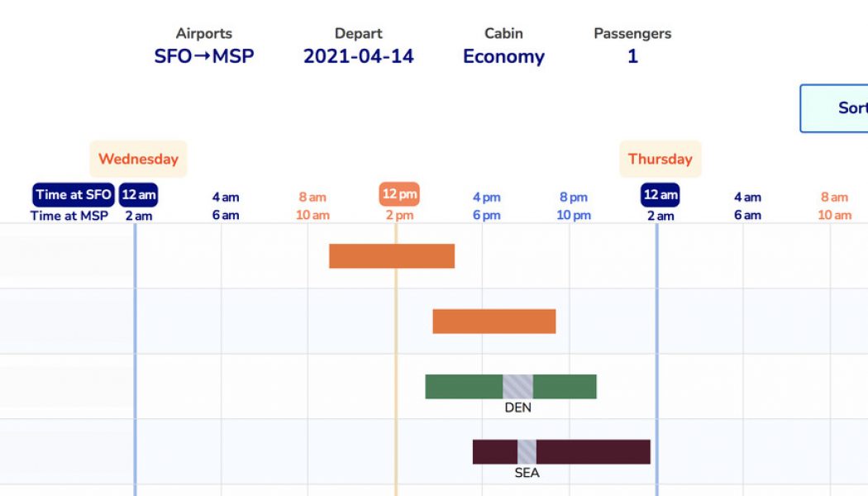Click the Time at MSP label

[x=69, y=216]
